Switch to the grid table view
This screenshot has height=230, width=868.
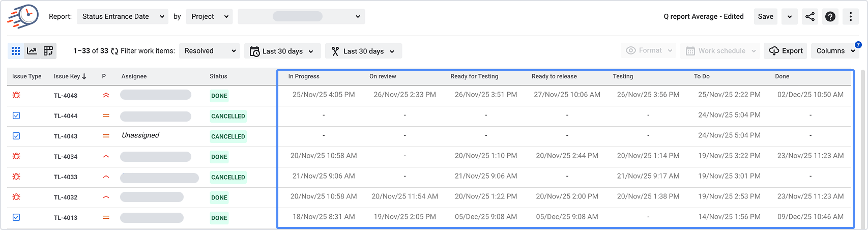[16, 51]
